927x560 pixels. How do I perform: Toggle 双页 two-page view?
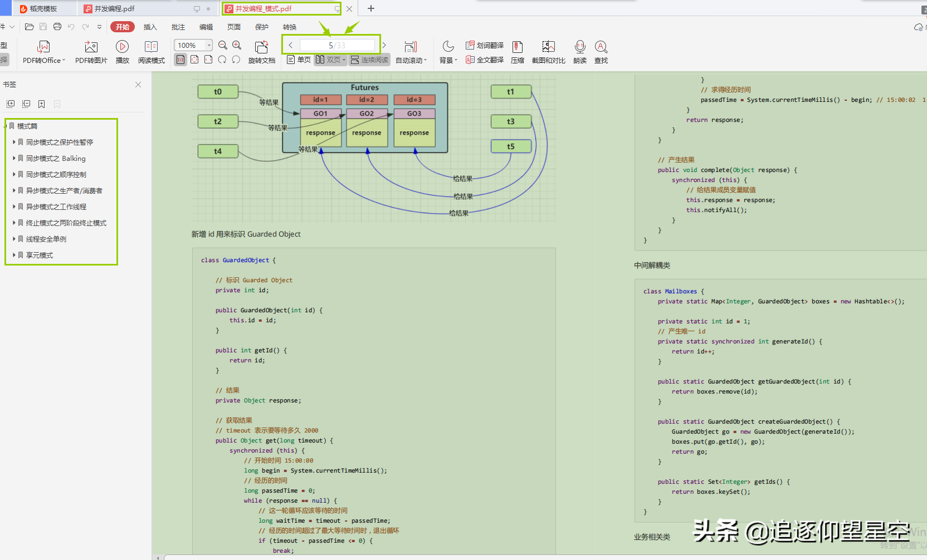pyautogui.click(x=330, y=60)
